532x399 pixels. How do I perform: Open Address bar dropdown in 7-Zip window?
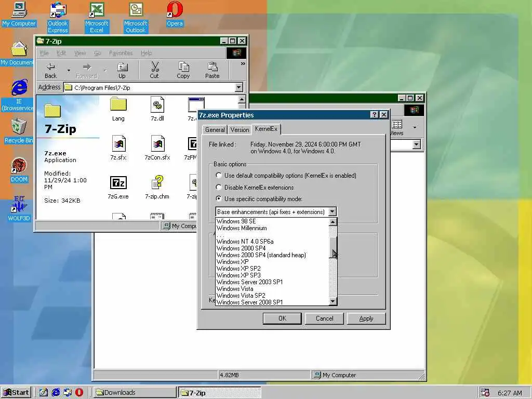239,87
